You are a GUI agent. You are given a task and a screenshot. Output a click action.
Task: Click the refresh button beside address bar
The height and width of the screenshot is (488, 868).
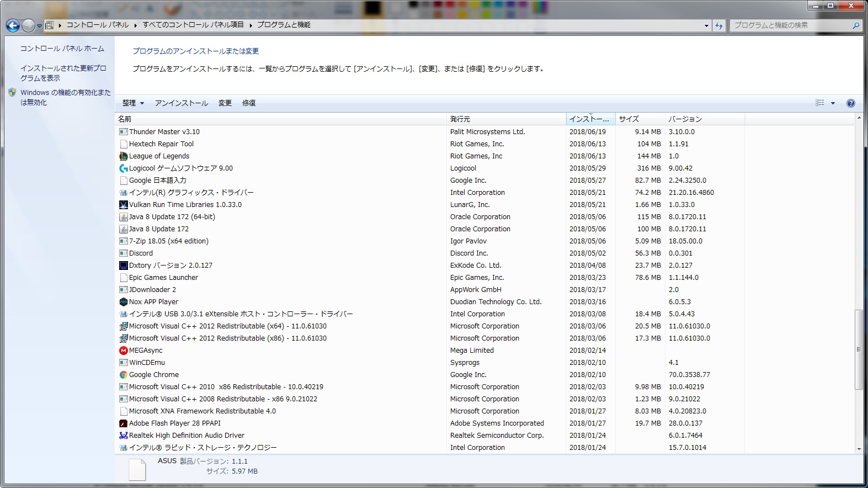click(x=718, y=25)
